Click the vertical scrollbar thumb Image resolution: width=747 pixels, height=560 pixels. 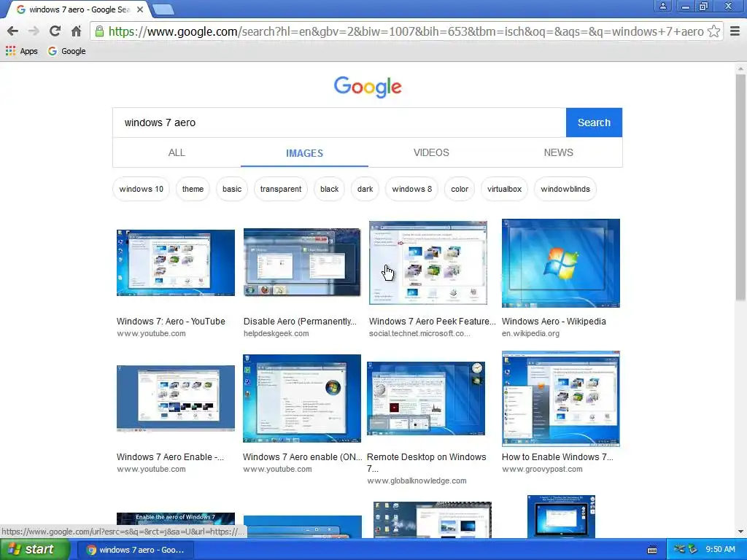740,187
